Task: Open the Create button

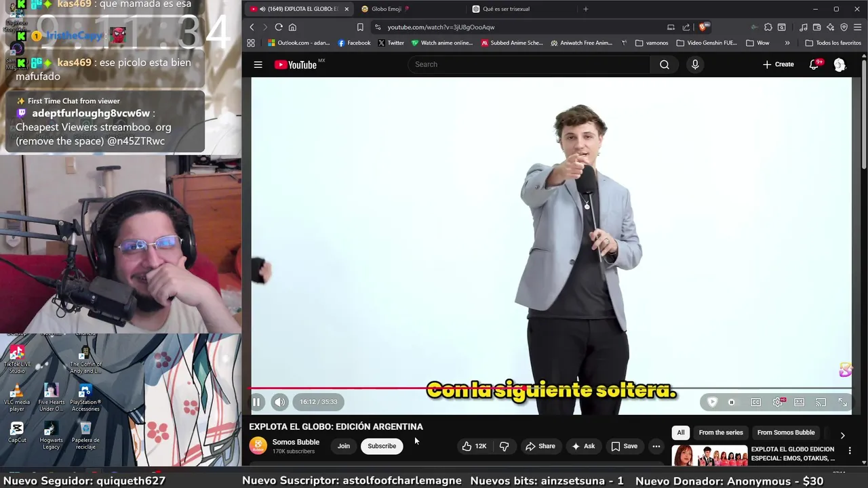Action: (x=778, y=64)
